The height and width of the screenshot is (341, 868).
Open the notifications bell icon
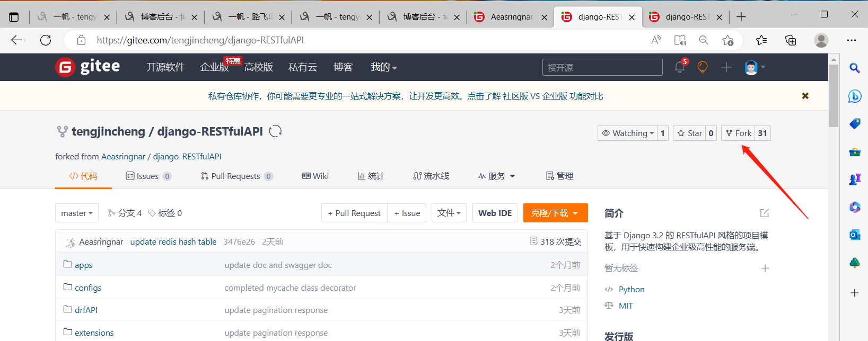[679, 67]
